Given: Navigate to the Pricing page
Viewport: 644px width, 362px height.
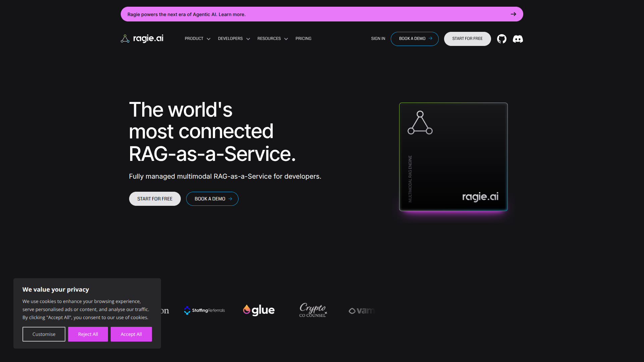Looking at the screenshot, I should pyautogui.click(x=303, y=39).
